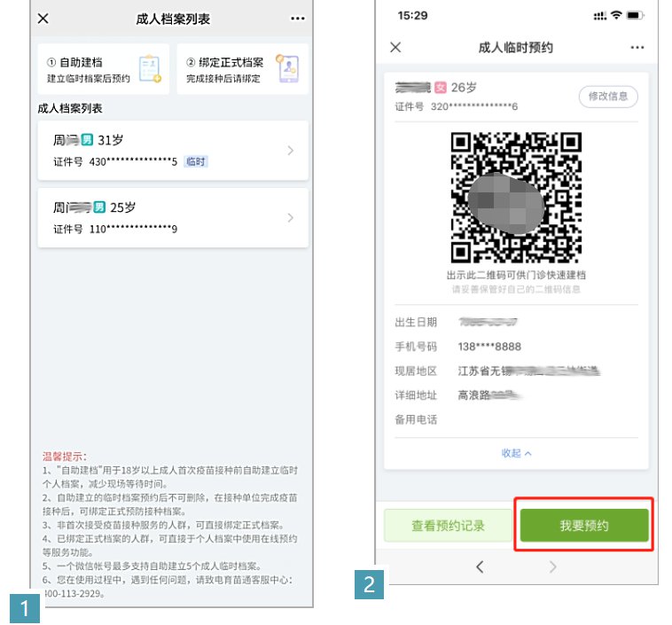Image resolution: width=672 pixels, height=625 pixels.
Task: Tap the 出示此二维码可供门诊快速建档 caption
Action: tap(516, 275)
